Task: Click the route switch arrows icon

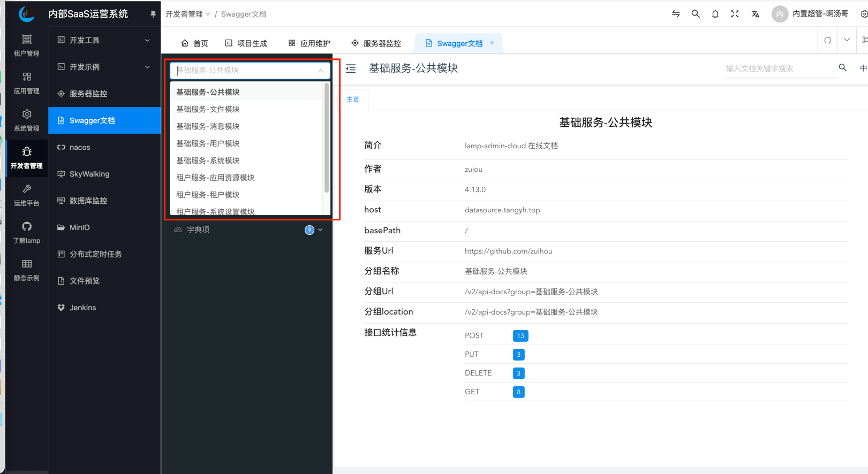Action: (676, 14)
